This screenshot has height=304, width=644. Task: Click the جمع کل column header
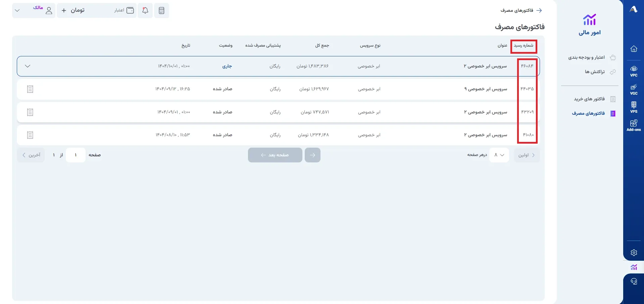(x=322, y=45)
